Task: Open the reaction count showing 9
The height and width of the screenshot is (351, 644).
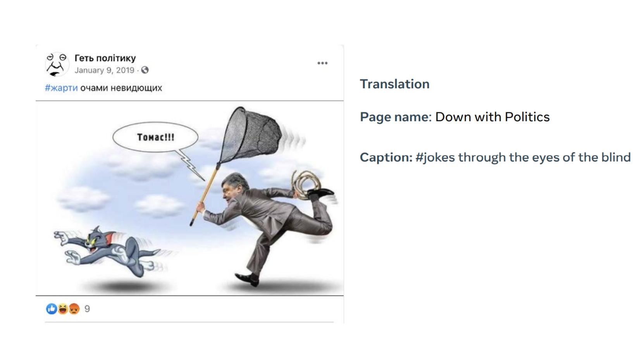Action: pos(87,309)
